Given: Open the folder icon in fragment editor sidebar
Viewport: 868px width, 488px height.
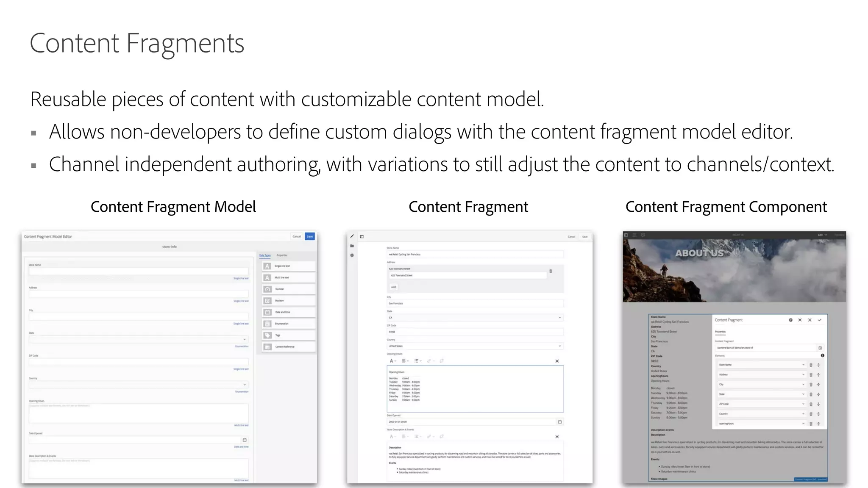Looking at the screenshot, I should pyautogui.click(x=352, y=246).
